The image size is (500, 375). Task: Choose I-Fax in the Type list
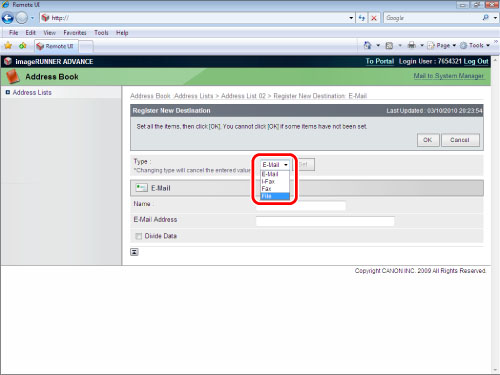pyautogui.click(x=275, y=181)
